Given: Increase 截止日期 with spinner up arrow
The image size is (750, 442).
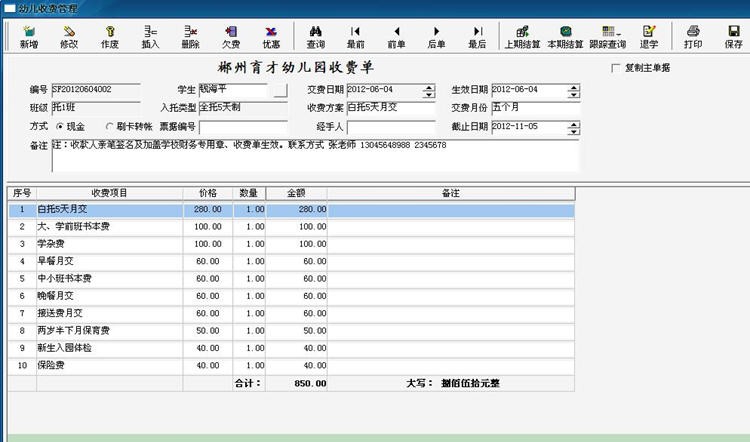Looking at the screenshot, I should (x=574, y=125).
